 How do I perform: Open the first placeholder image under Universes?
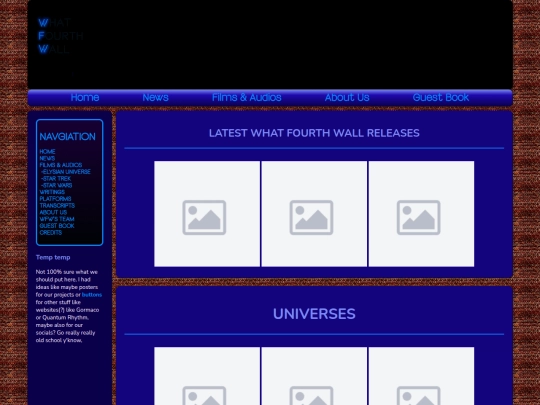pos(207,376)
